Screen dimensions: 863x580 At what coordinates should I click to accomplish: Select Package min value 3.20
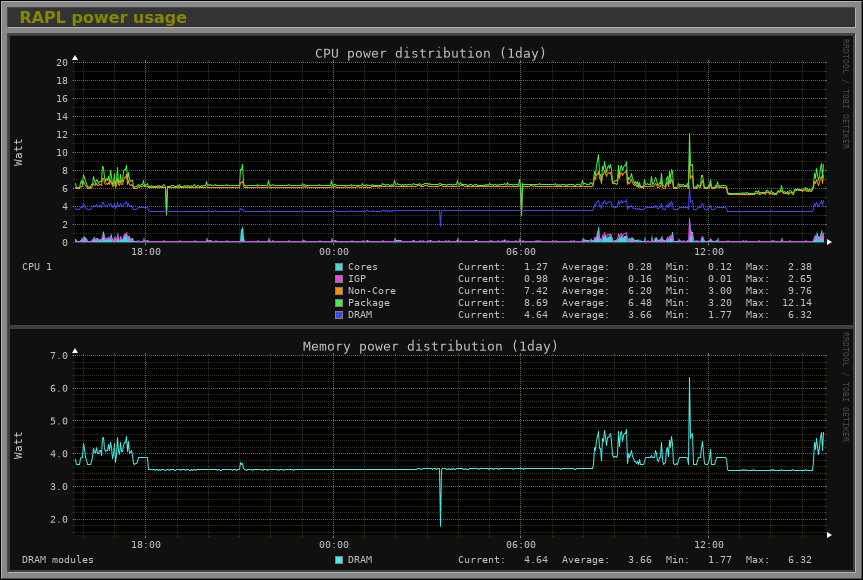click(720, 303)
